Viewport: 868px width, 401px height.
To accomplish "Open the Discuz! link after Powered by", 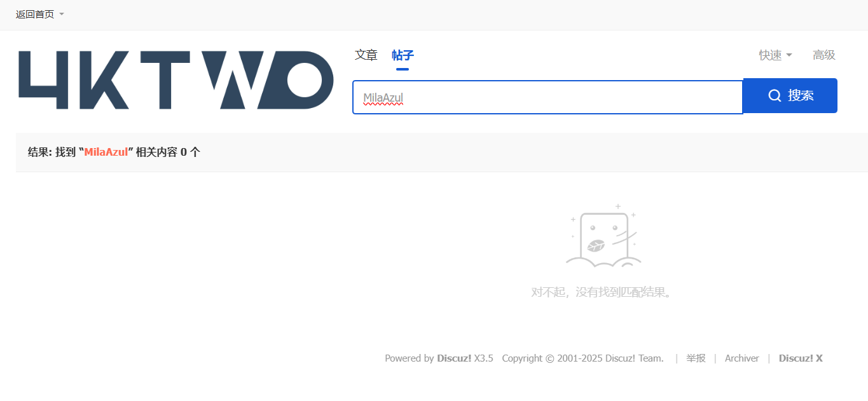I will (x=454, y=358).
